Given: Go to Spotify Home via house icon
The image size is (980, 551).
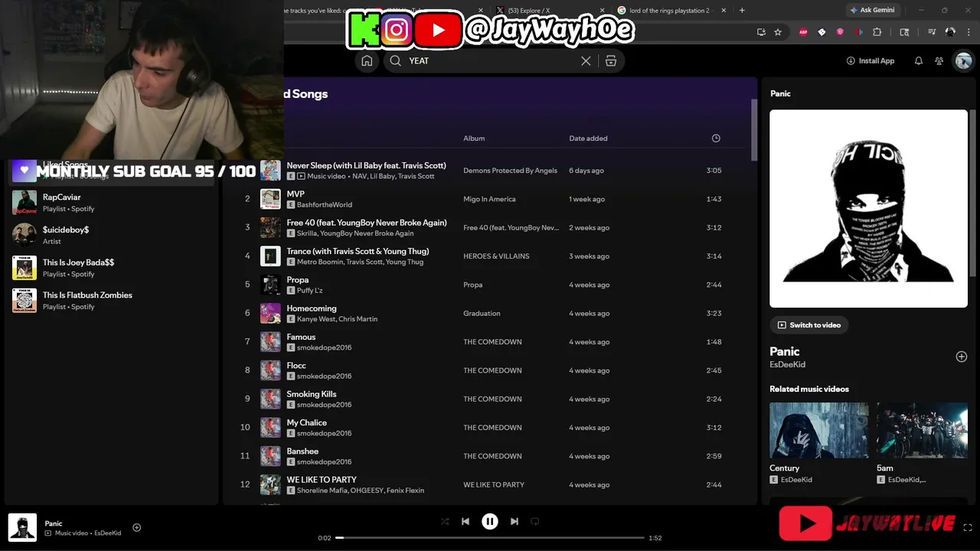Looking at the screenshot, I should coord(367,61).
